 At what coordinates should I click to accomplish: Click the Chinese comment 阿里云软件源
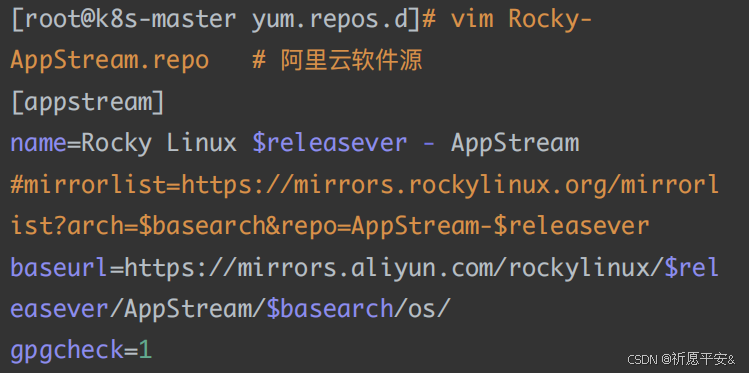point(351,60)
